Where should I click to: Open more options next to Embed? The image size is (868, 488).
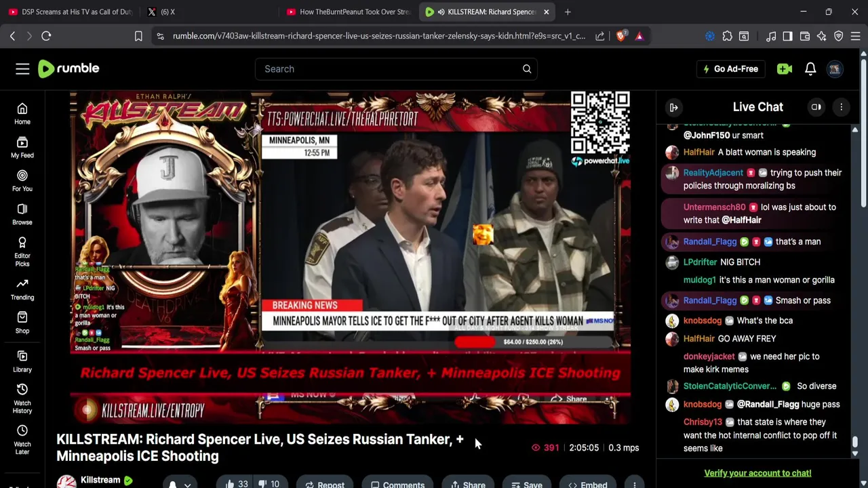coord(634,484)
